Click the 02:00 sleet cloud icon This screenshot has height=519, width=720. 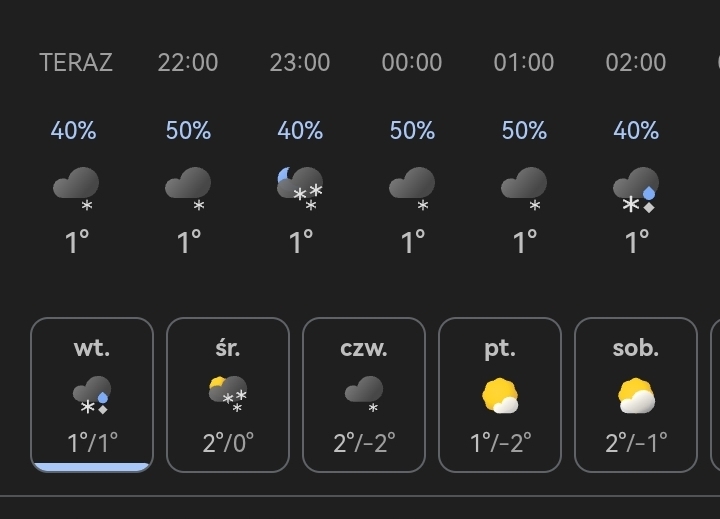[636, 189]
